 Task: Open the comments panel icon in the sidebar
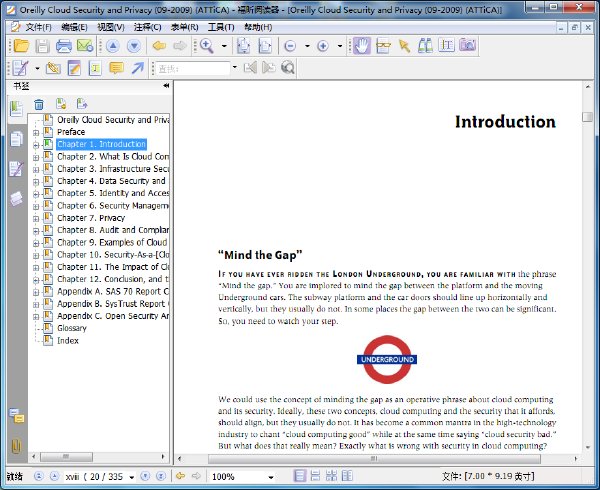(x=17, y=416)
